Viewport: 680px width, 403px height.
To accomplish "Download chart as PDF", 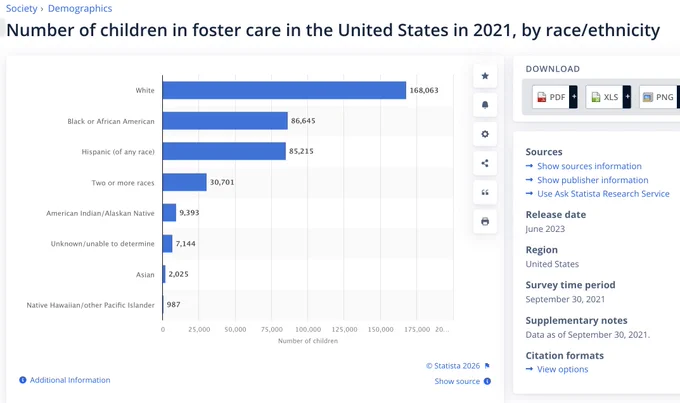I will (551, 97).
